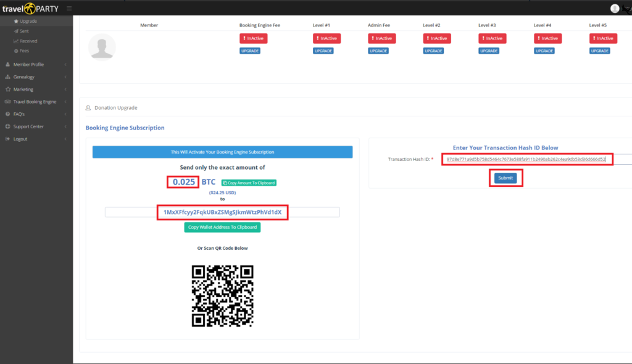Open Fees in sidebar
Screen dimensions: 632x364
click(24, 51)
